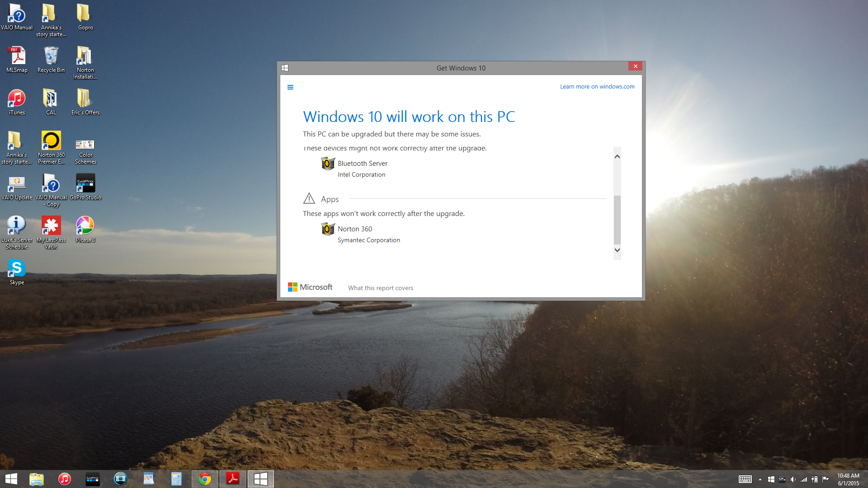Open Calculator from the taskbar

click(176, 479)
